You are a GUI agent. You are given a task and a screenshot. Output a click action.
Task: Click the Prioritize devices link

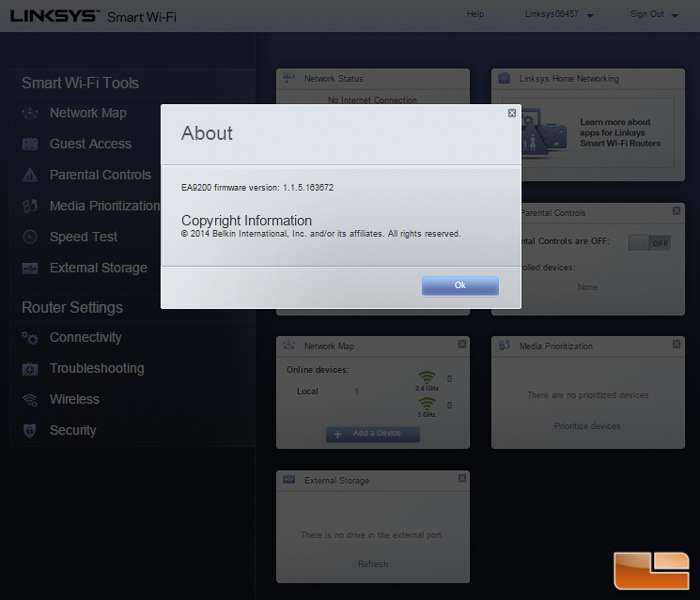(587, 426)
